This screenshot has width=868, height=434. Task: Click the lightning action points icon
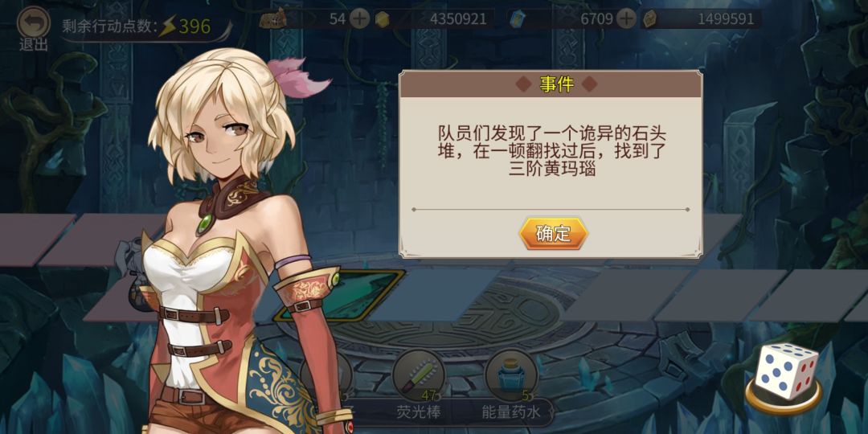(x=166, y=27)
